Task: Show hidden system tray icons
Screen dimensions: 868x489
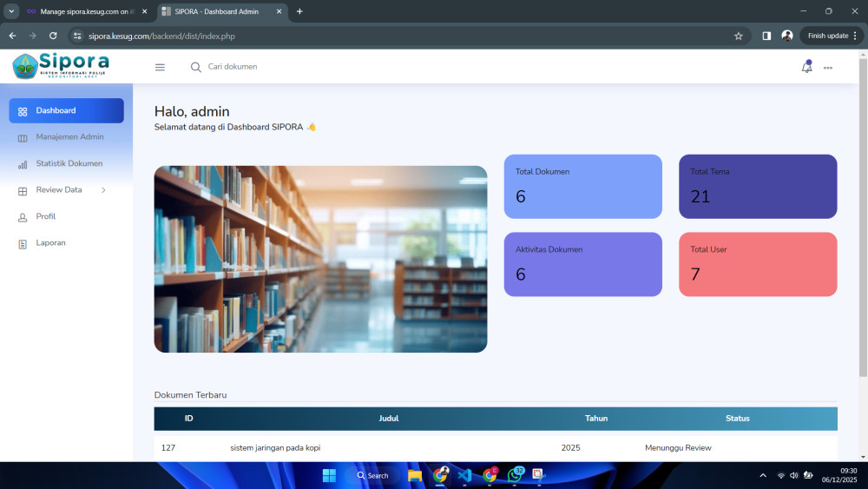Action: 763,475
